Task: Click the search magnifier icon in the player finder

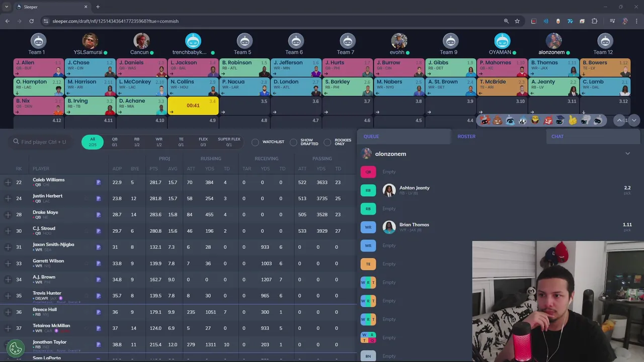Action: click(x=16, y=142)
